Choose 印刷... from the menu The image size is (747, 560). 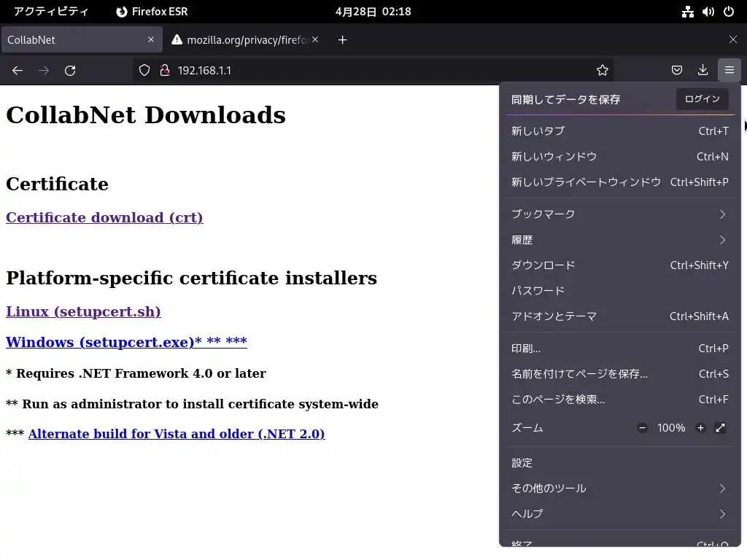click(619, 349)
